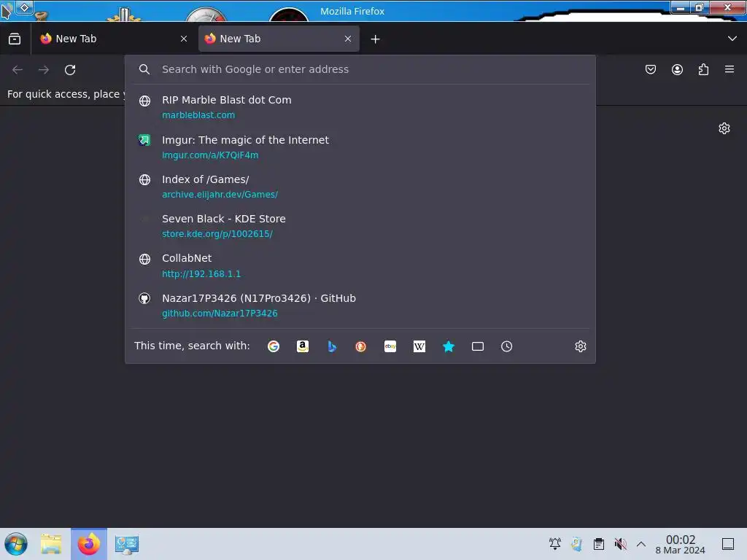Screen dimensions: 747x560
Task: Close the second New Tab
Action: tap(348, 39)
